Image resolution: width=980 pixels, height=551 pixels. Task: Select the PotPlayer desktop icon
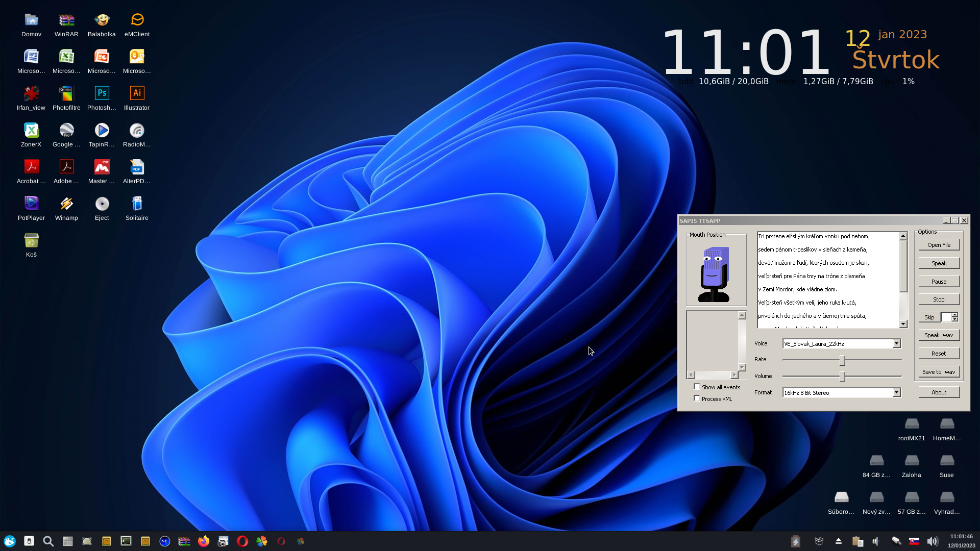[31, 209]
